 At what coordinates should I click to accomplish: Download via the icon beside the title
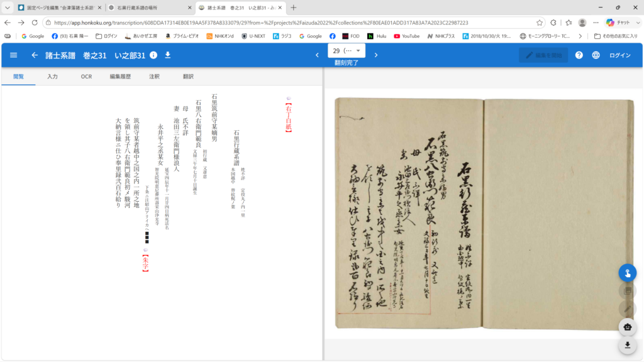(167, 55)
